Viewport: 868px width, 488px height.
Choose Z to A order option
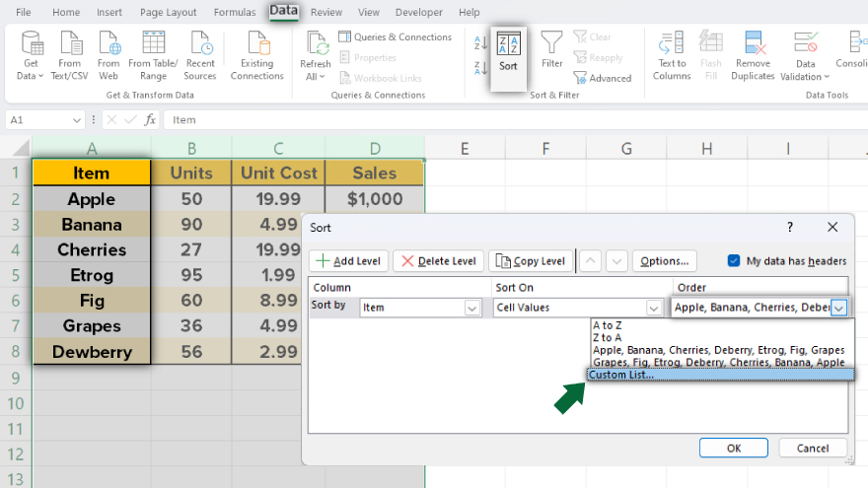pos(608,337)
